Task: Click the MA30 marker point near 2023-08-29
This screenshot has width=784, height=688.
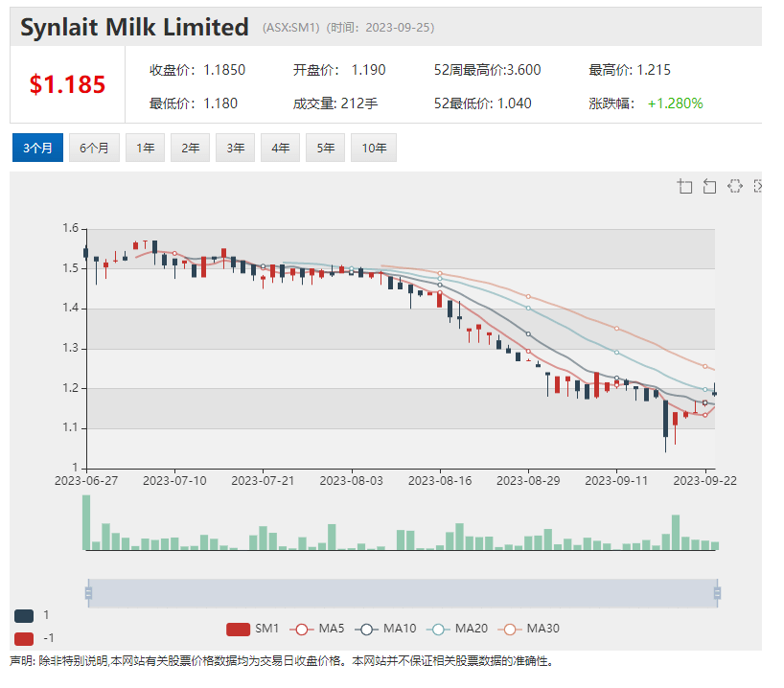Action: coord(528,296)
